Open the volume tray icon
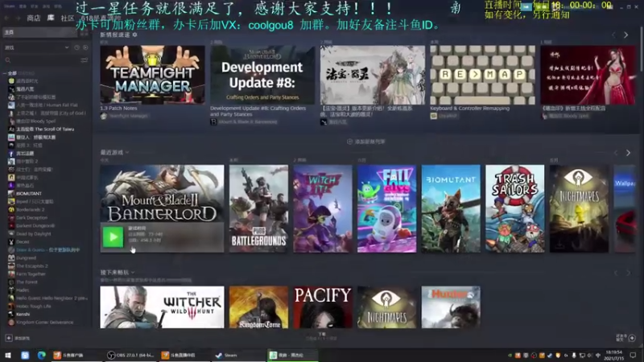This screenshot has height=362, width=644. 590,356
